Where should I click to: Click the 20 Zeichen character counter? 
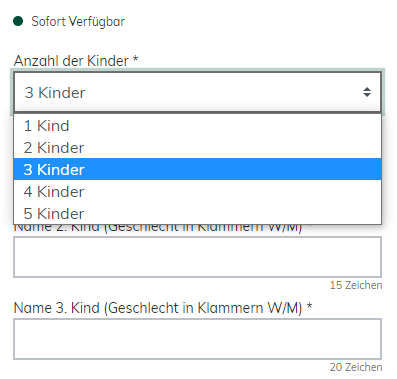click(356, 367)
